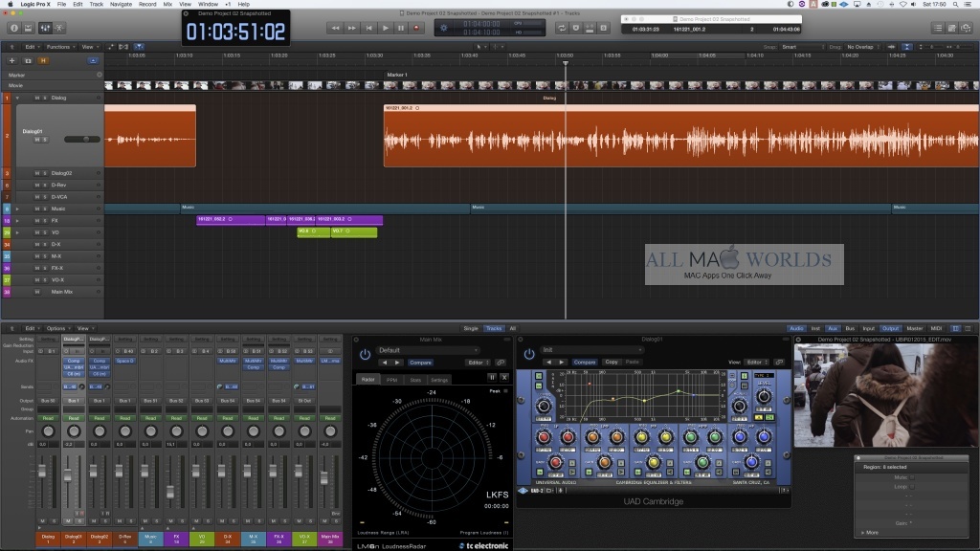Reset the LoudnessRadar with the X button
The width and height of the screenshot is (980, 551).
[504, 377]
